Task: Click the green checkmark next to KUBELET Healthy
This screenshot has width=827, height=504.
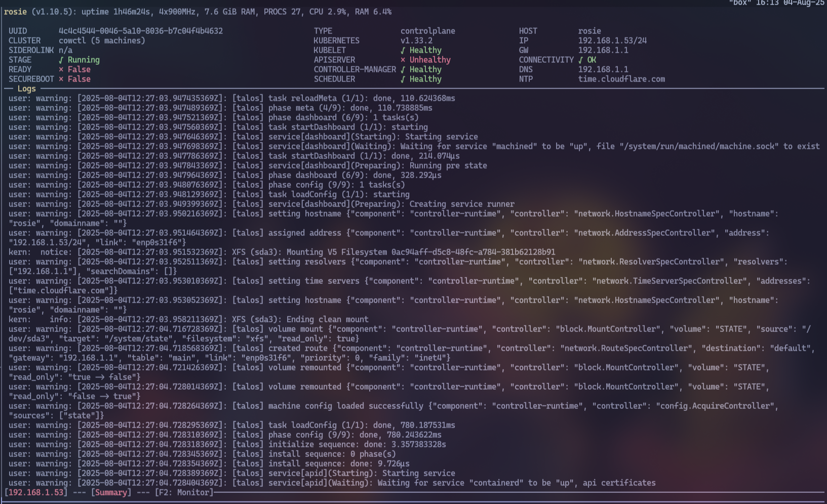Action: (x=403, y=50)
